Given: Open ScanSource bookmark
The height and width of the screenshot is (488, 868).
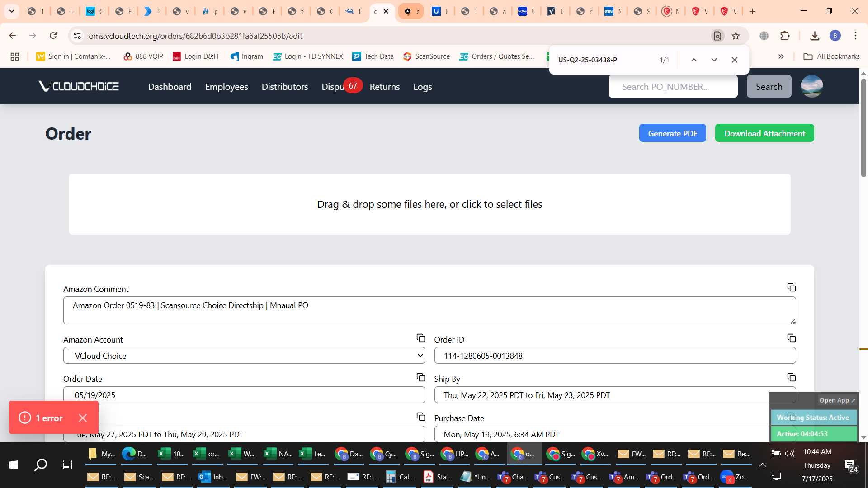Looking at the screenshot, I should pyautogui.click(x=427, y=56).
